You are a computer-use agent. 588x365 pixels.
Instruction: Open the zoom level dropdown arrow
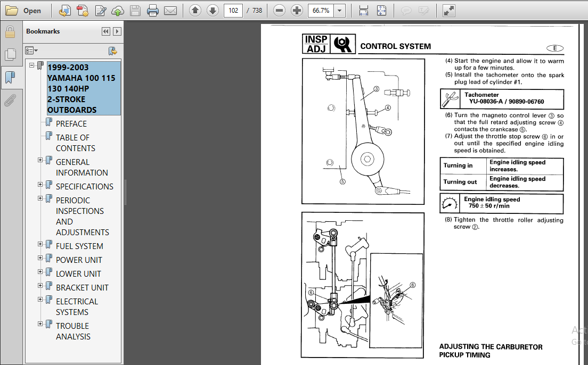coord(339,11)
